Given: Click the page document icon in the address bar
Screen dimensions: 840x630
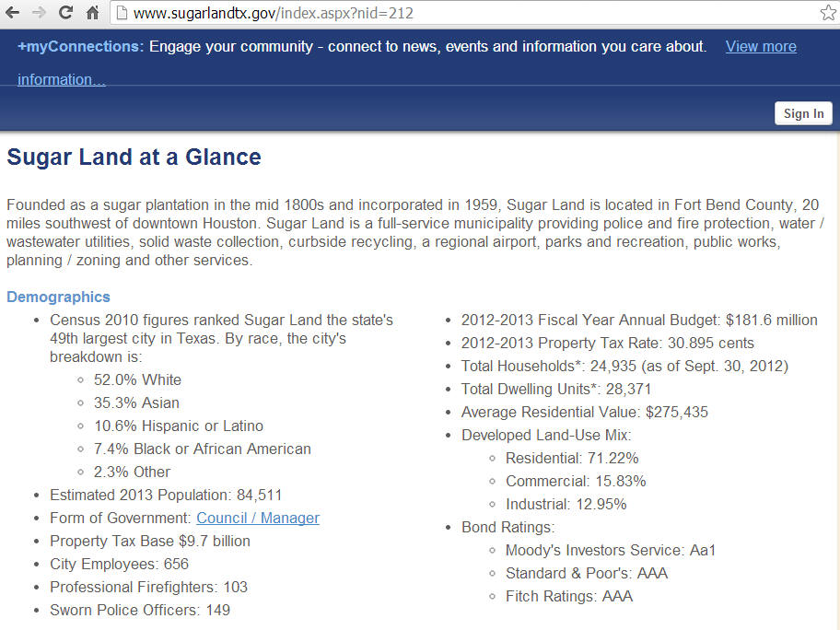Looking at the screenshot, I should click(122, 13).
